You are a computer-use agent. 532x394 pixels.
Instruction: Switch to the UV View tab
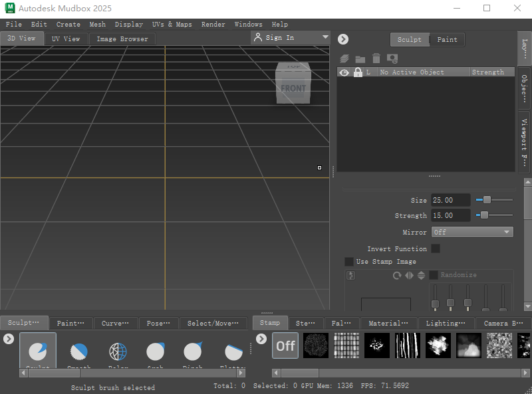click(66, 39)
